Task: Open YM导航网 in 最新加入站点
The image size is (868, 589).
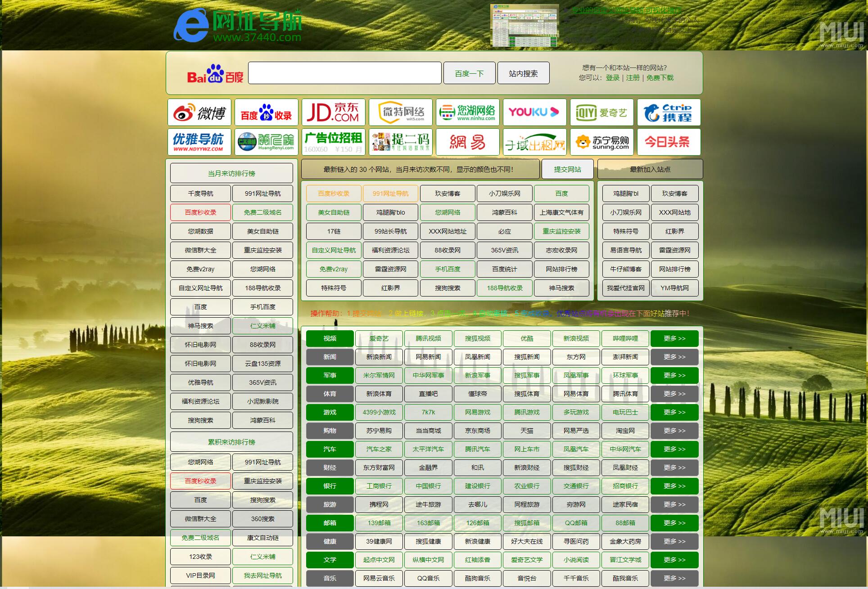Action: click(675, 288)
